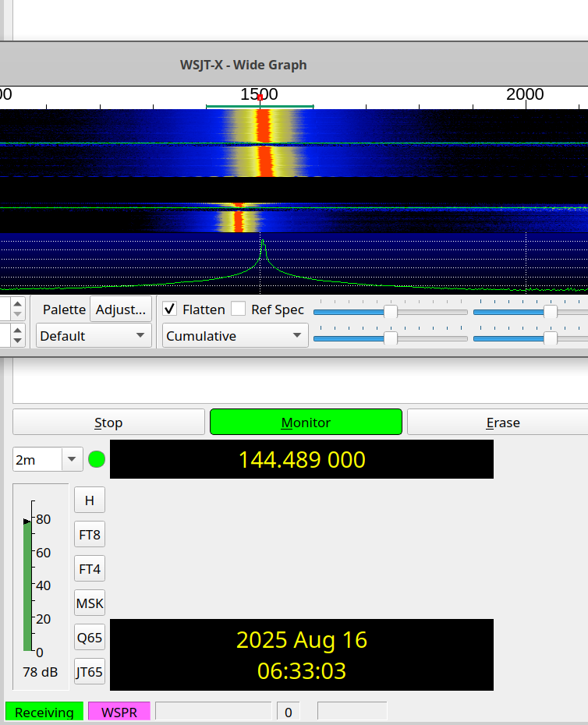This screenshot has width=588, height=725.
Task: Select the Q65 mode button
Action: tap(90, 638)
